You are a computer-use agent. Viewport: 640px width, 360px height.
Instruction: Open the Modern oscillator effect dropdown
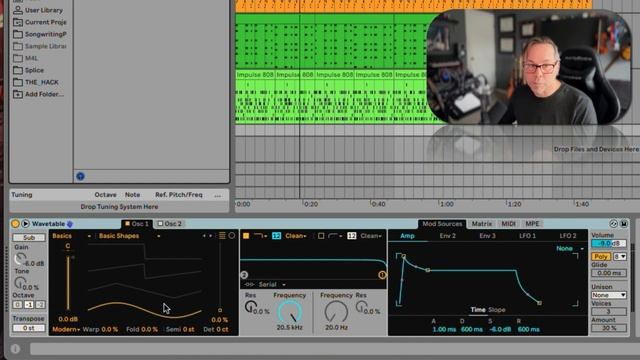[66, 329]
